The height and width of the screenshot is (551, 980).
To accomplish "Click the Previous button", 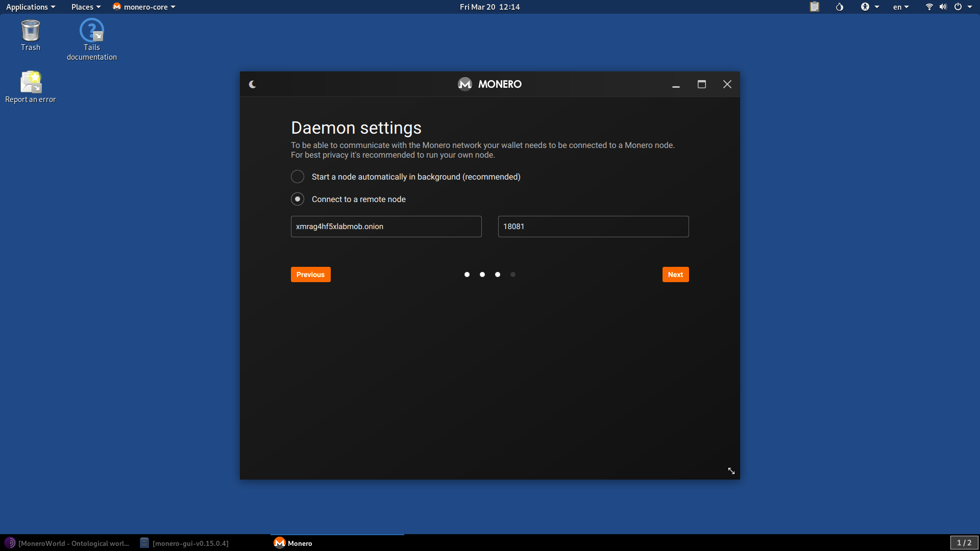I will coord(310,274).
